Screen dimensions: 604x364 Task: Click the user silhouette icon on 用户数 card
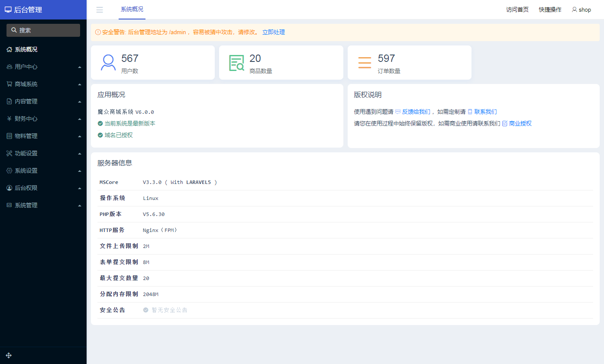[x=107, y=62]
